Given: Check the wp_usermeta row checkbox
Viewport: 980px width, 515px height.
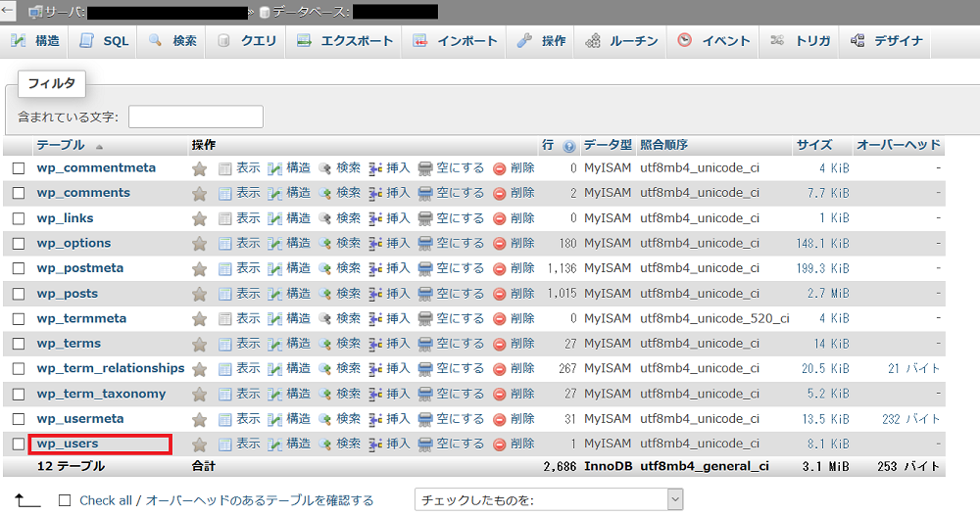Looking at the screenshot, I should point(19,419).
